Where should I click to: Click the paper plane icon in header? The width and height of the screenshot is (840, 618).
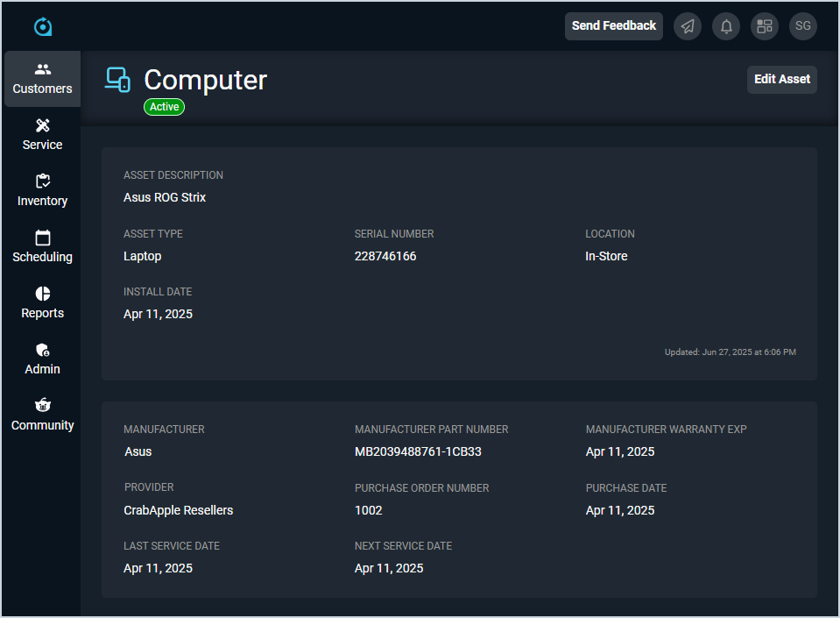coord(688,26)
